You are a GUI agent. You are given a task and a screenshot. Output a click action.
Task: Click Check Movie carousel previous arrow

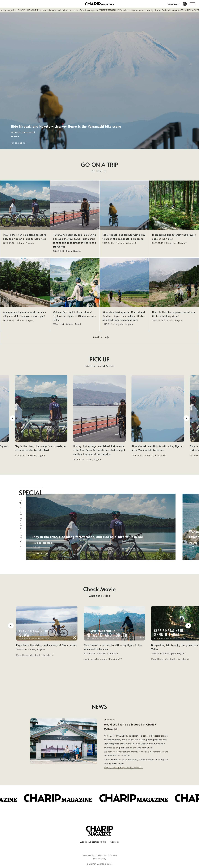(11, 626)
